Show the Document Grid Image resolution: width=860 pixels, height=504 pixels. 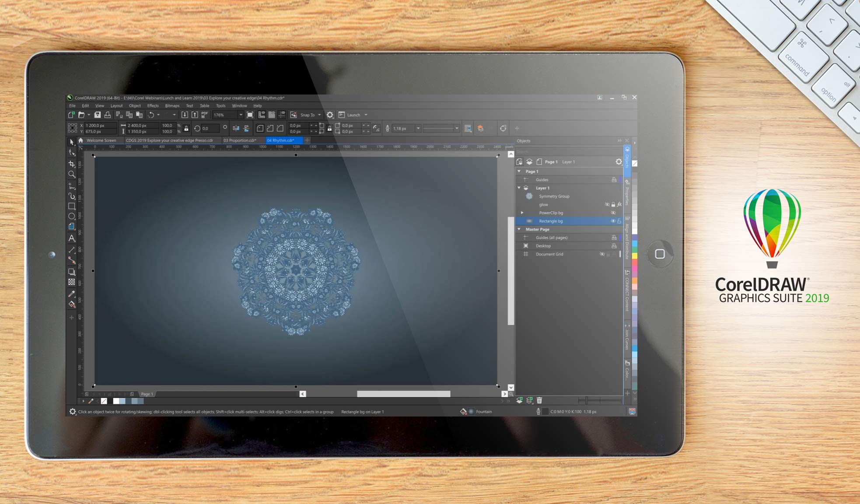click(603, 254)
